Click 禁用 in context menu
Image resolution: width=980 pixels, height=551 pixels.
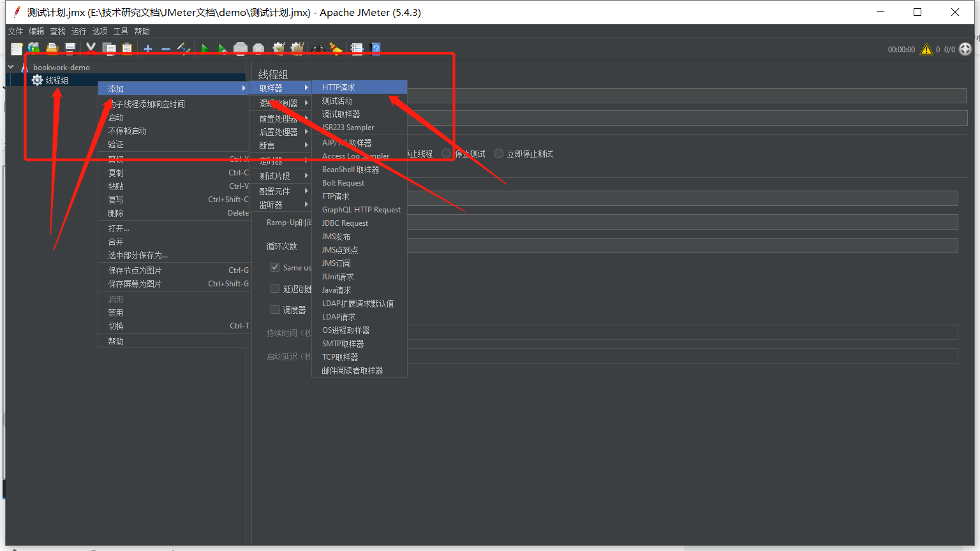(174, 312)
